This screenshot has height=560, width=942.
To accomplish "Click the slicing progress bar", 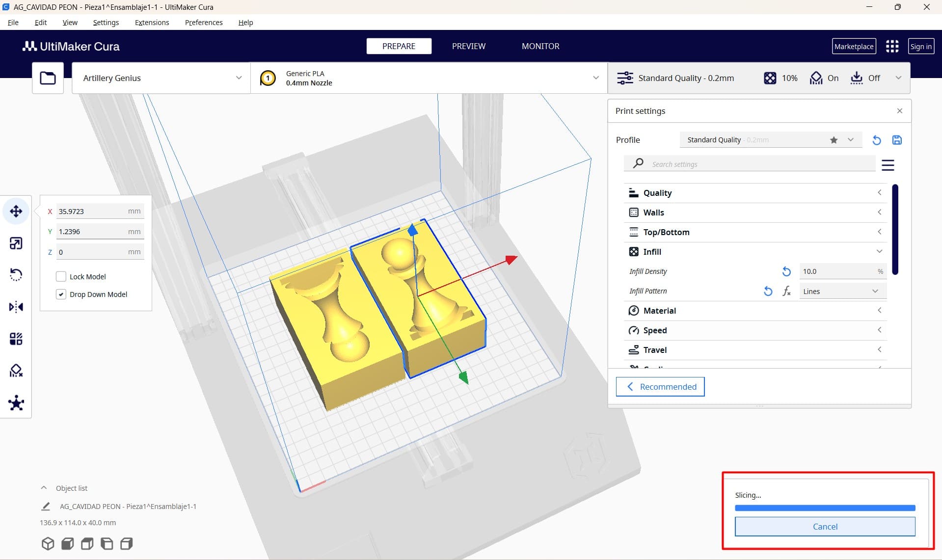I will tap(825, 508).
